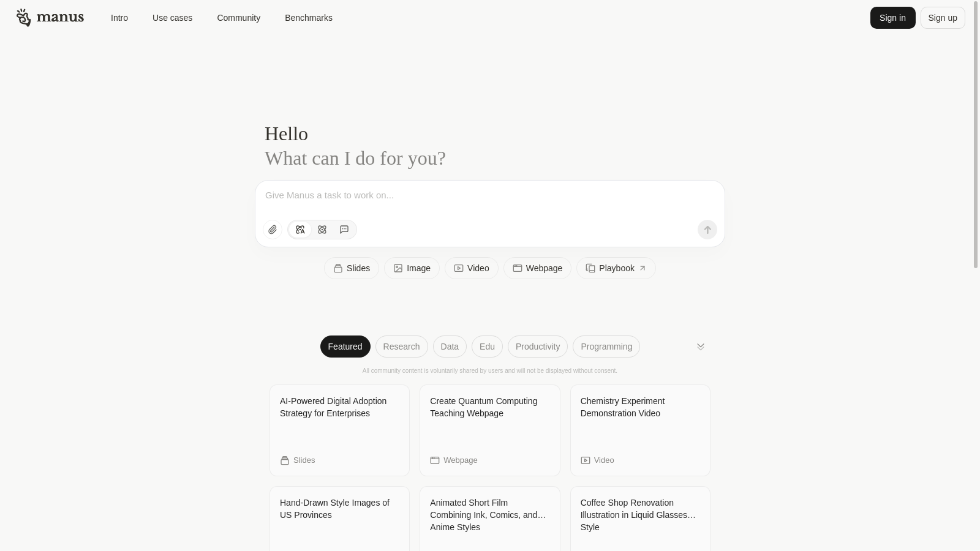Click the Sign in button

tap(892, 18)
